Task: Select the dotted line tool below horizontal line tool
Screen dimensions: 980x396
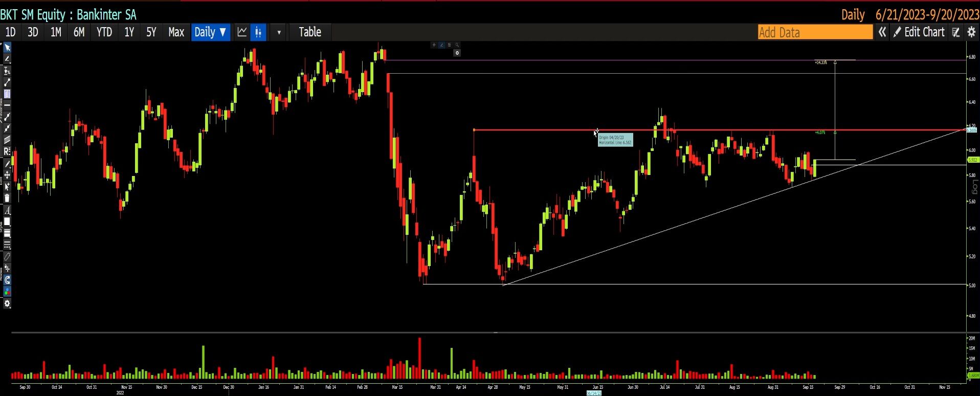Action: 7,117
